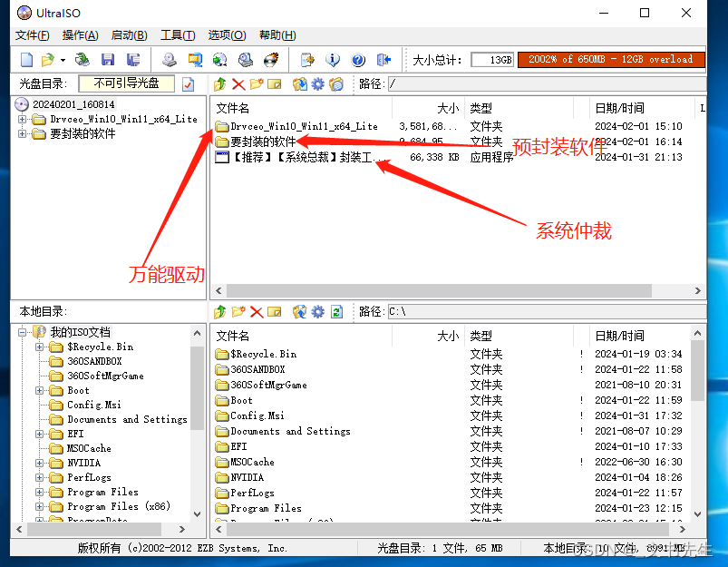
Task: Expand the NVIDIA folder in local tree
Action: [40, 463]
